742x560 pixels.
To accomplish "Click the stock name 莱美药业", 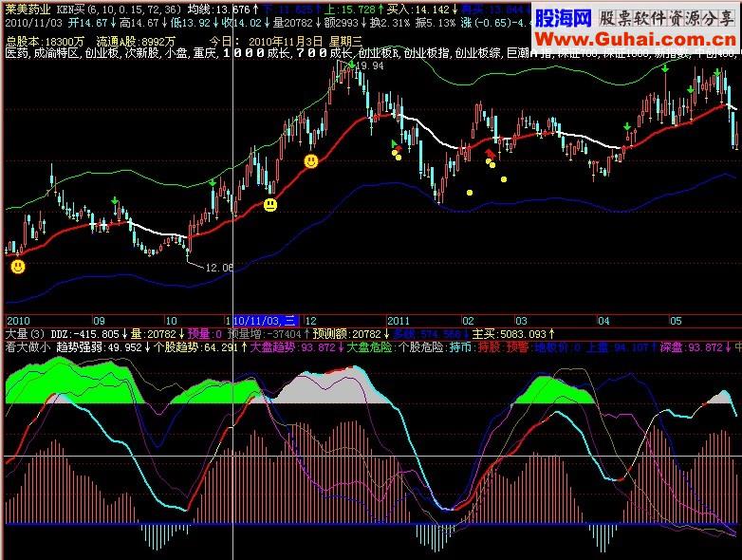I will pyautogui.click(x=28, y=9).
